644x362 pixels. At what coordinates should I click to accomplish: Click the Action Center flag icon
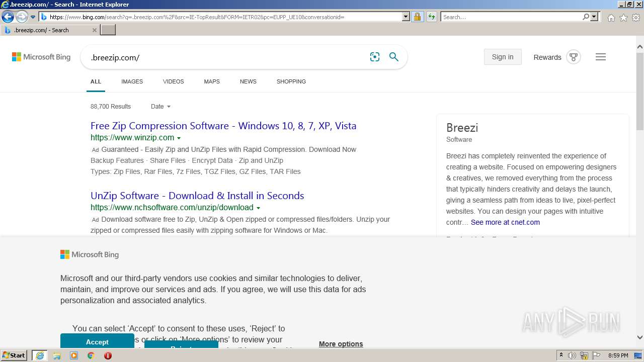tap(596, 355)
